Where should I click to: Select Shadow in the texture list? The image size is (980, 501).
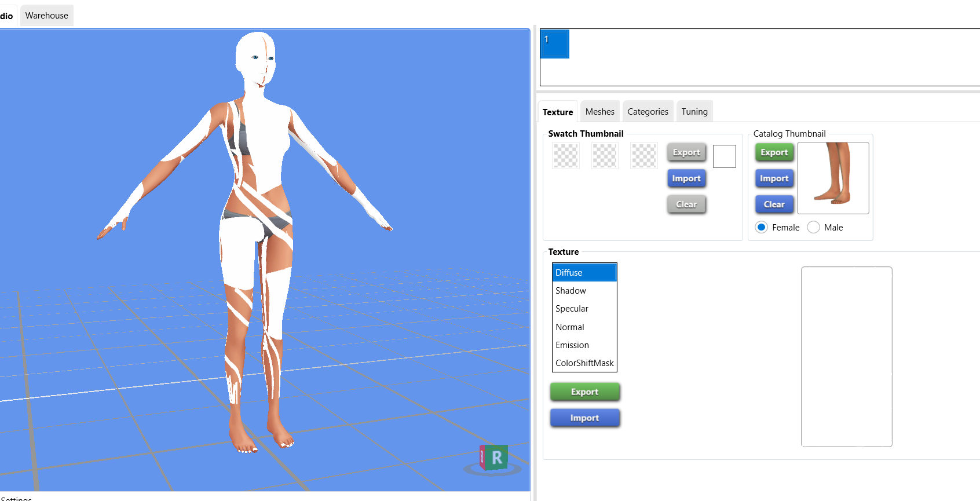click(x=584, y=291)
